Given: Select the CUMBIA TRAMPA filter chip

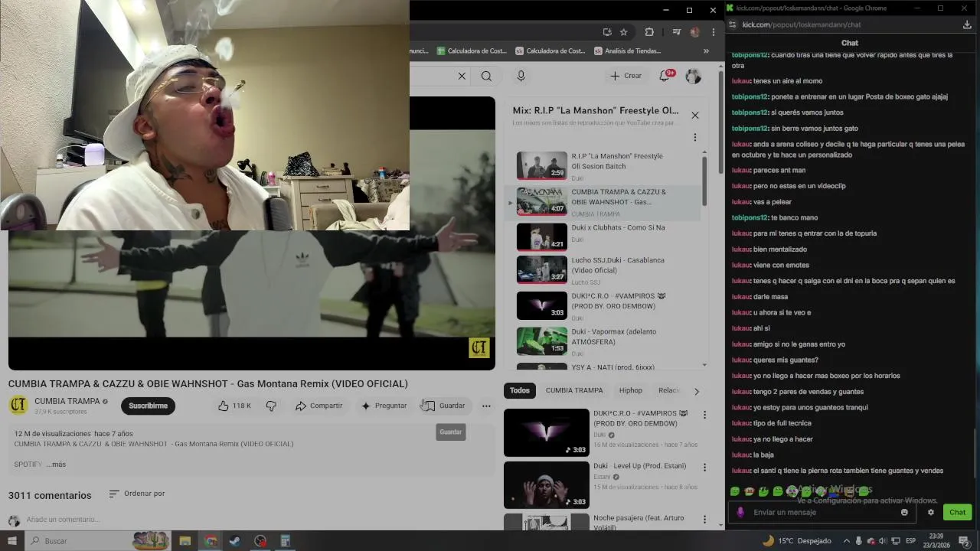Looking at the screenshot, I should [574, 390].
